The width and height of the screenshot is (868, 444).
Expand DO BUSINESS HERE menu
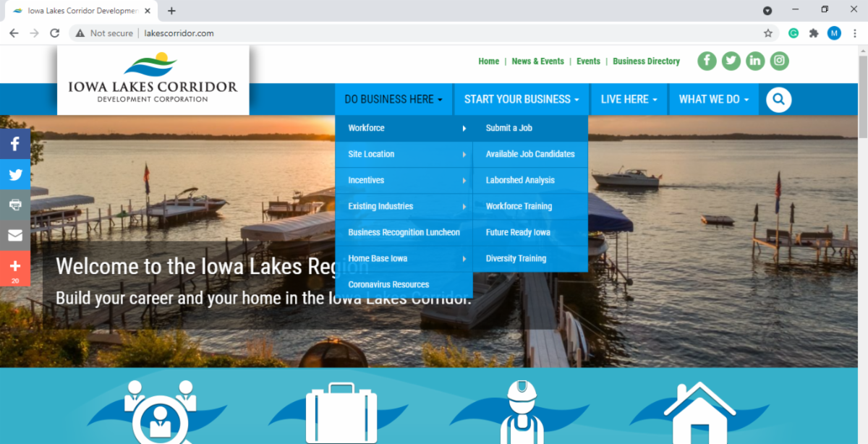click(x=394, y=99)
